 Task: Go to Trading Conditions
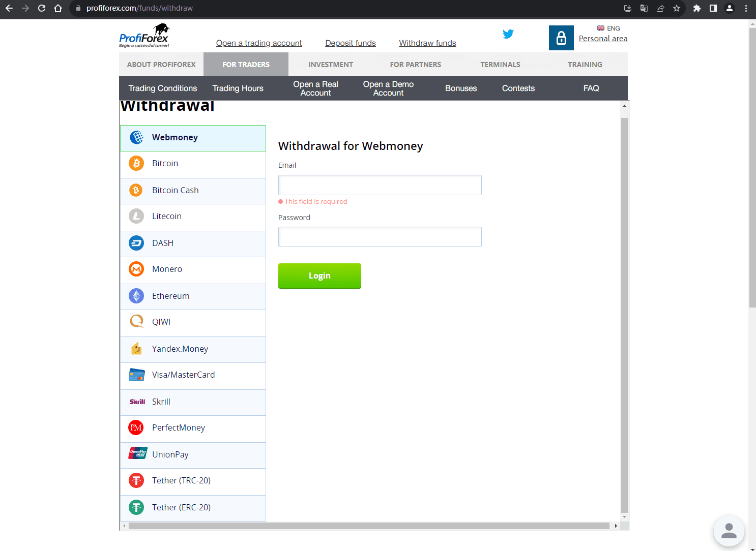(163, 88)
